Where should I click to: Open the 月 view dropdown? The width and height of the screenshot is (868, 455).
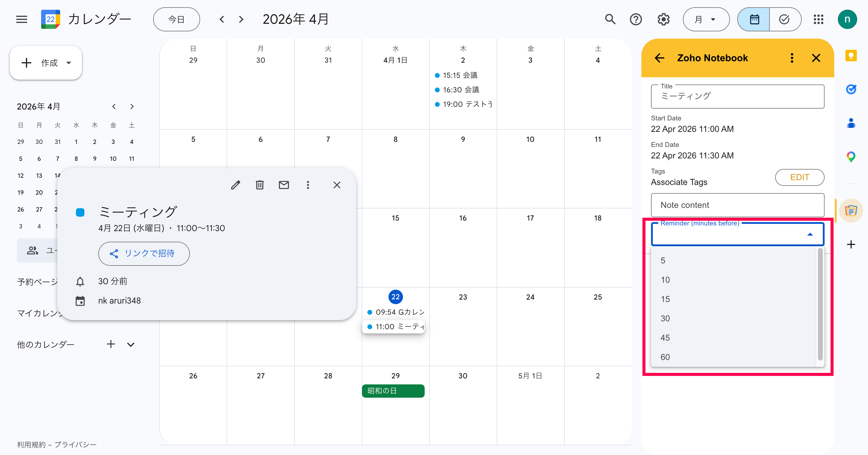pos(706,19)
